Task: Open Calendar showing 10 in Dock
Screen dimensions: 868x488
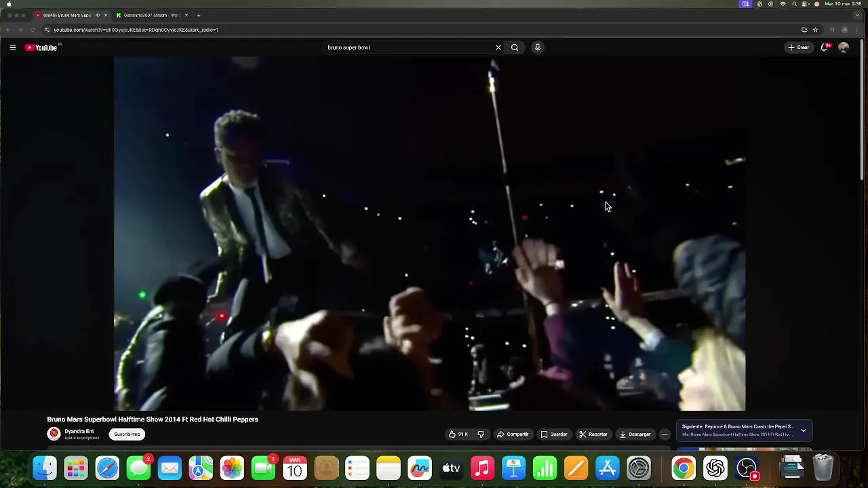Action: point(294,468)
